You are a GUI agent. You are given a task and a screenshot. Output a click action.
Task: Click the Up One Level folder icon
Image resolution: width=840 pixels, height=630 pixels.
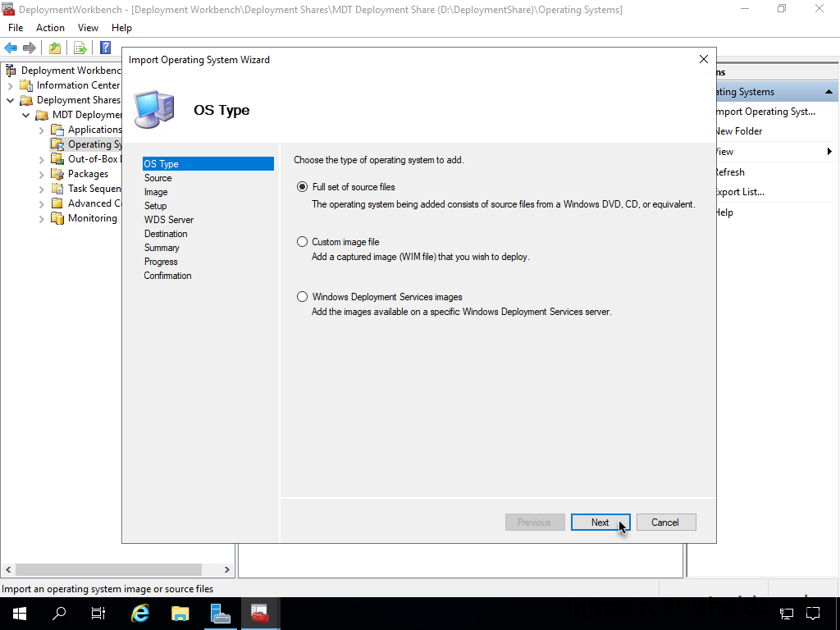coord(55,48)
